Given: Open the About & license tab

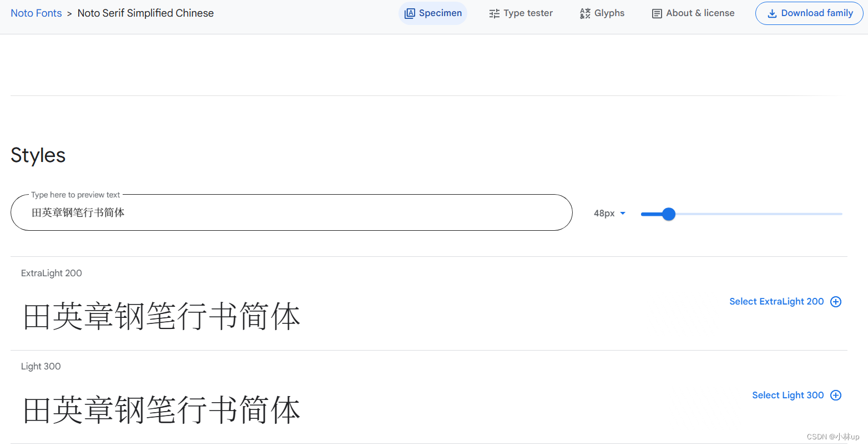Looking at the screenshot, I should pyautogui.click(x=693, y=13).
